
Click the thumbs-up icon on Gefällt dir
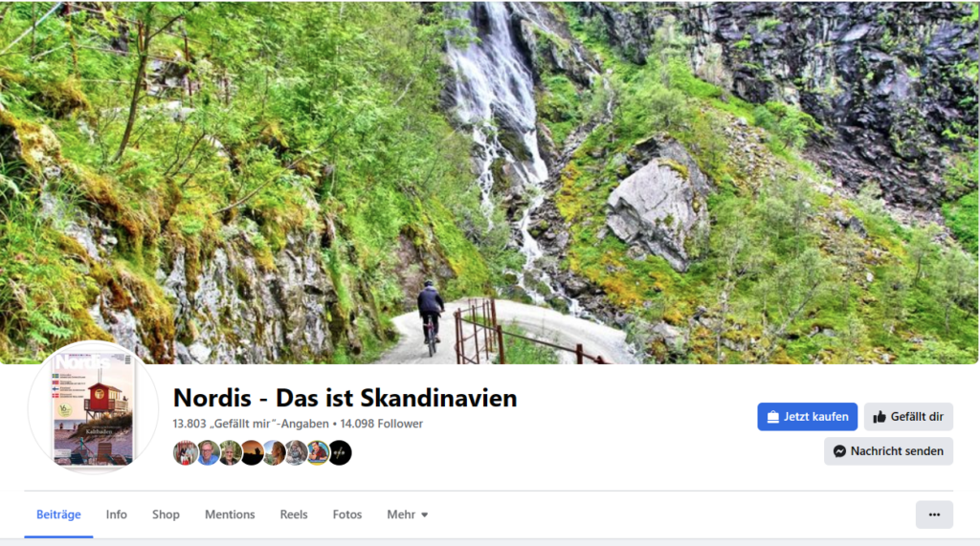tap(880, 417)
